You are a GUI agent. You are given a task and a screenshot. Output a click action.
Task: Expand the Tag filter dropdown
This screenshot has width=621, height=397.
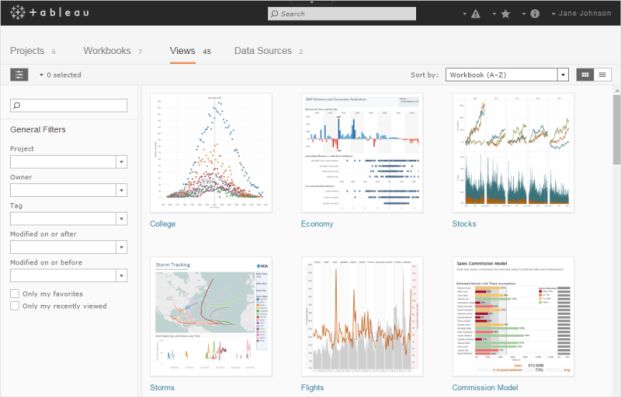coord(121,219)
